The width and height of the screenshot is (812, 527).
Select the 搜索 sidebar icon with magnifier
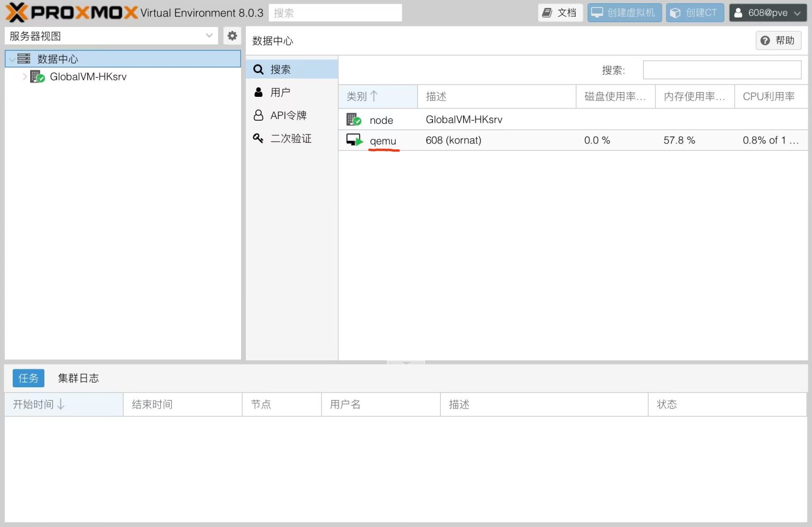click(258, 69)
